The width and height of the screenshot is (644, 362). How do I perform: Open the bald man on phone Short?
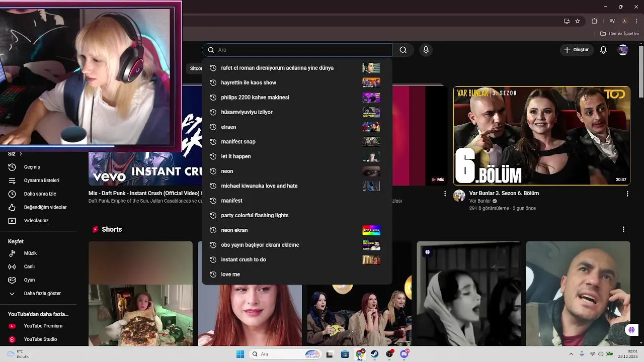578,294
